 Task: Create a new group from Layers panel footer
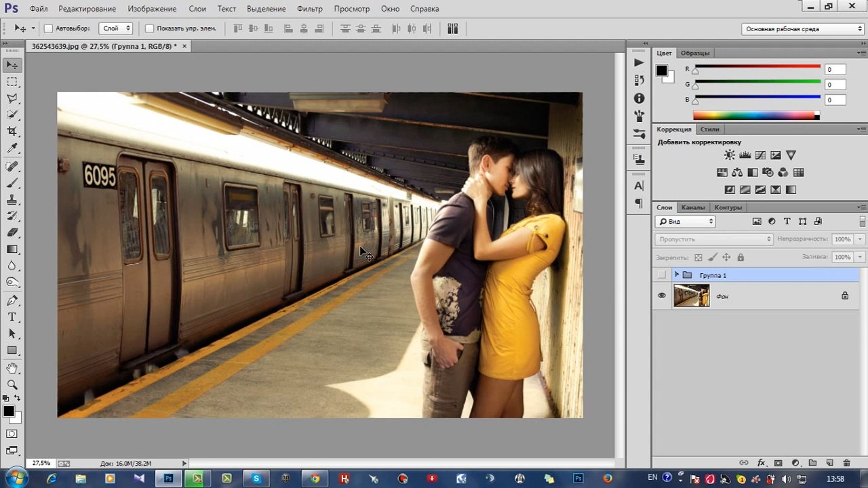point(812,463)
